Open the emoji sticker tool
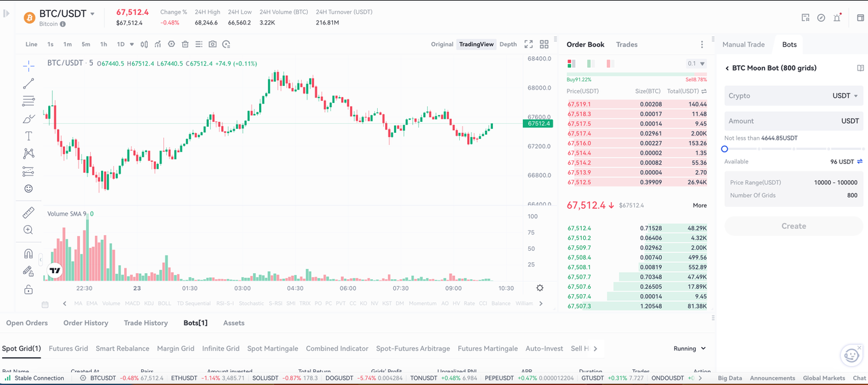868x385 pixels. coord(28,188)
